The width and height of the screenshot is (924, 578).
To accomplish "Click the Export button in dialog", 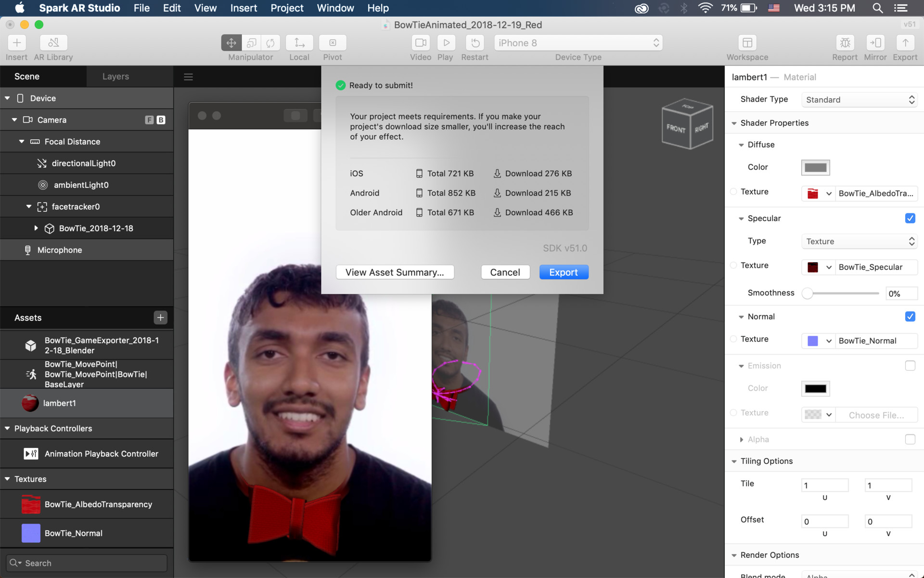I will point(564,272).
